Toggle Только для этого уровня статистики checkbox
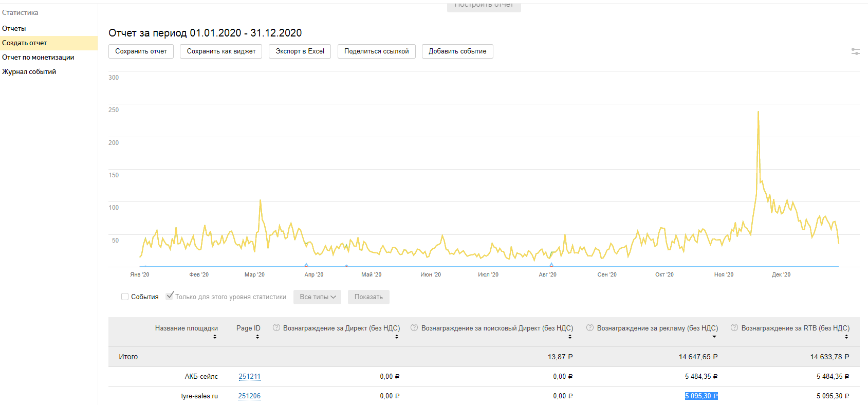The image size is (868, 405). coord(170,296)
